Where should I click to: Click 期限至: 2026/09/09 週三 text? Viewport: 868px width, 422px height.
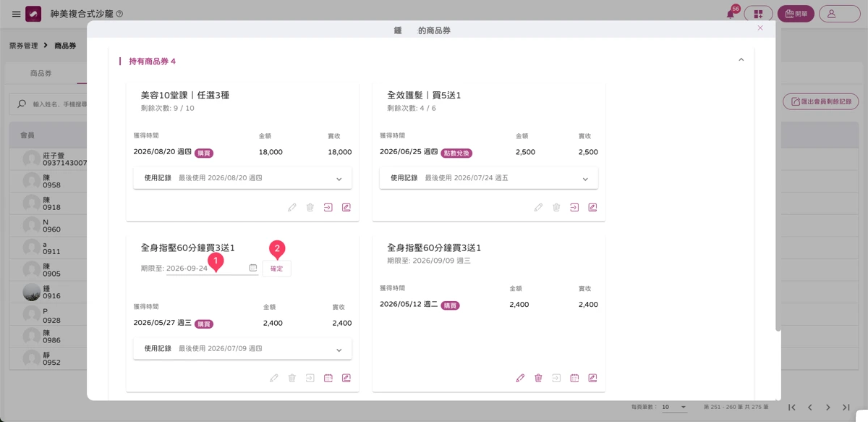click(429, 261)
